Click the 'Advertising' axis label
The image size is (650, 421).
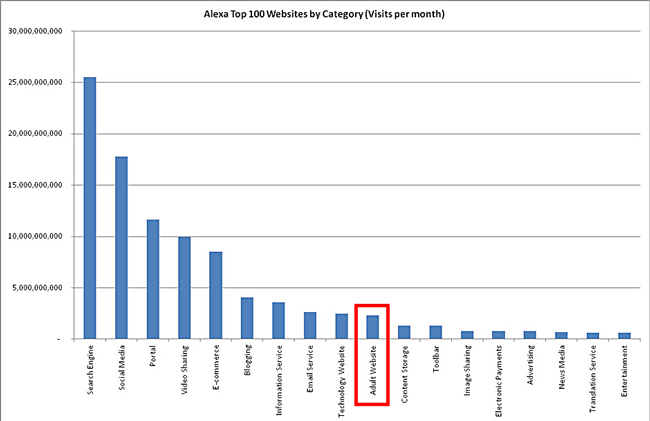point(530,365)
